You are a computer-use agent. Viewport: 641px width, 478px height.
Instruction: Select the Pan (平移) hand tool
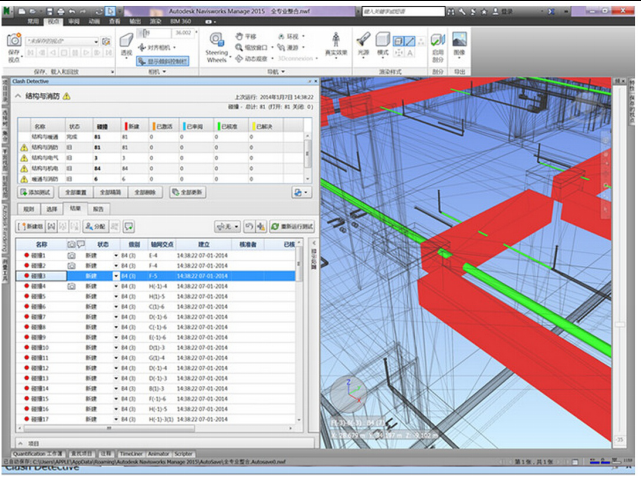246,36
